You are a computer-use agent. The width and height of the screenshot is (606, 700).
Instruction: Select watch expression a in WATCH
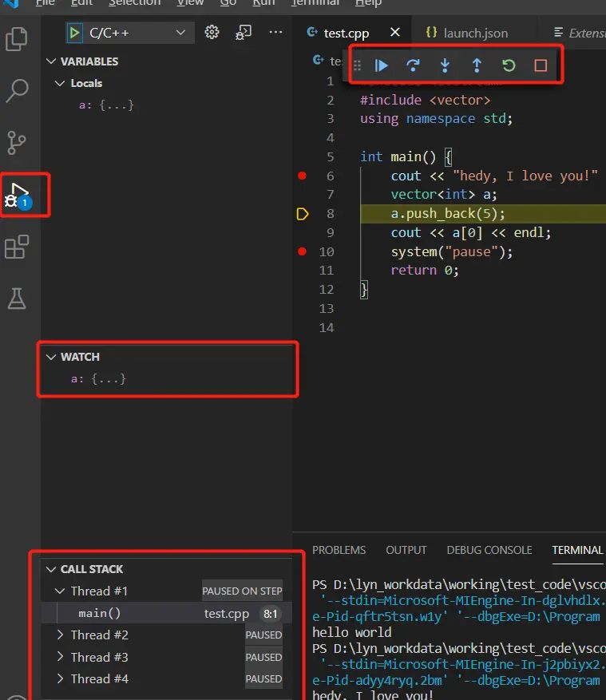tap(98, 379)
